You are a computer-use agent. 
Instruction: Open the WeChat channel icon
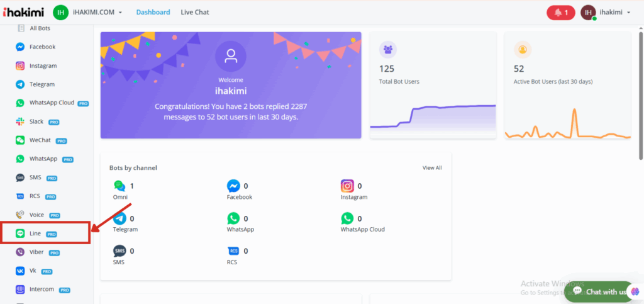[21, 140]
